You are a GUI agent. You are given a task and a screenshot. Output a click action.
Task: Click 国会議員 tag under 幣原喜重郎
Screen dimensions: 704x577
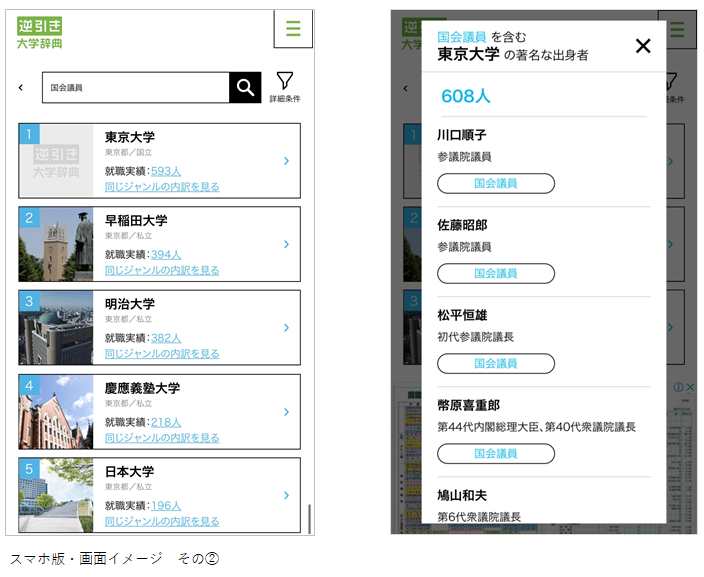(x=496, y=454)
